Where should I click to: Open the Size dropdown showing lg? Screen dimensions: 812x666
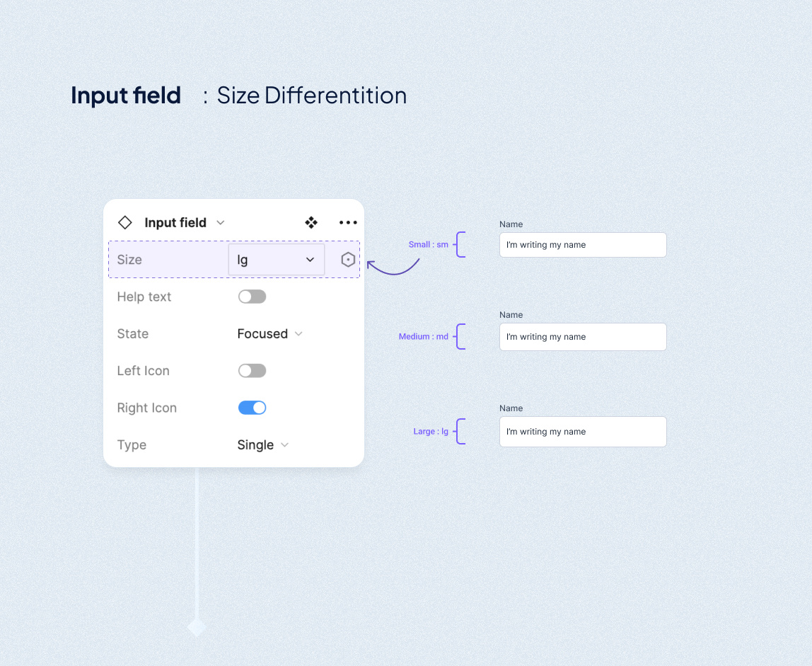276,259
